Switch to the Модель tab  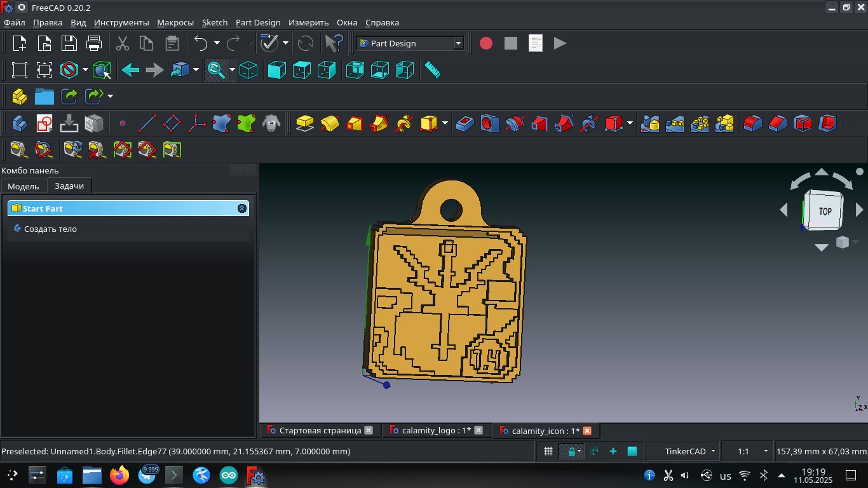point(24,186)
